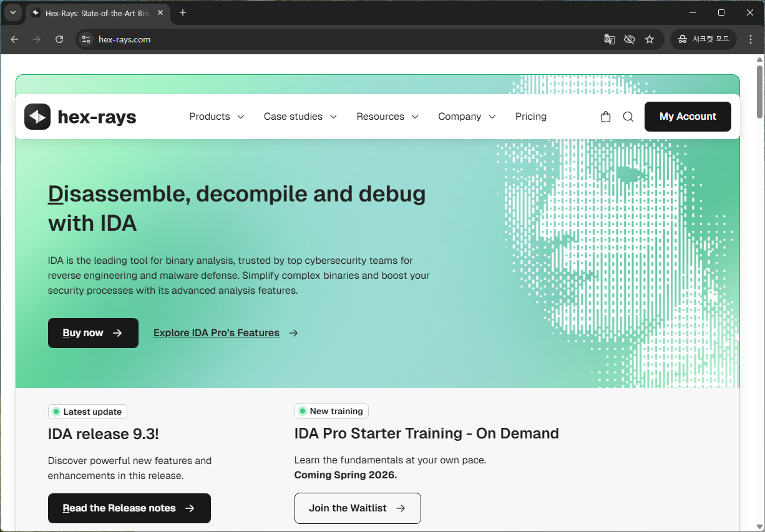
Task: Open the shopping bag cart icon
Action: click(x=605, y=117)
